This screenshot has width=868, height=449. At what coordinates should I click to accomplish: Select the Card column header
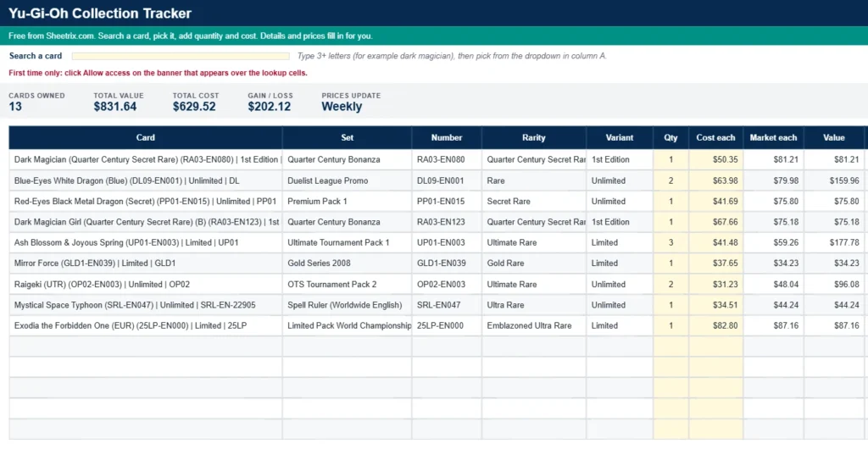click(x=146, y=138)
